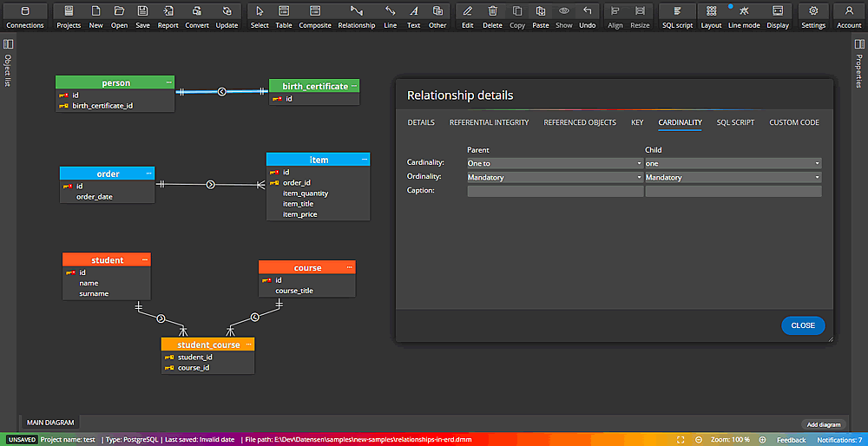The image size is (868, 446).
Task: Toggle fullscreen icon in status bar
Action: [681, 440]
